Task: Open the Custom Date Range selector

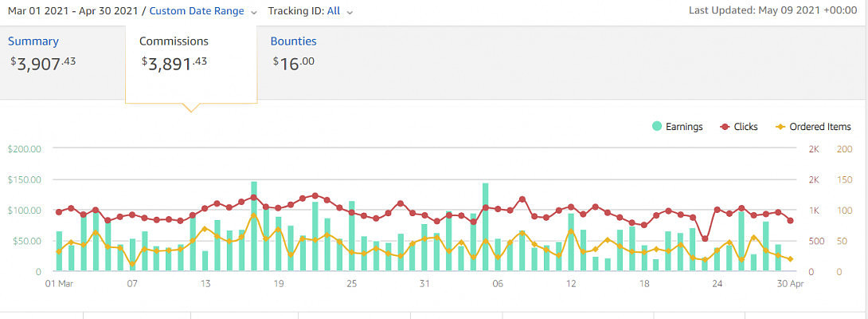Action: pos(197,11)
